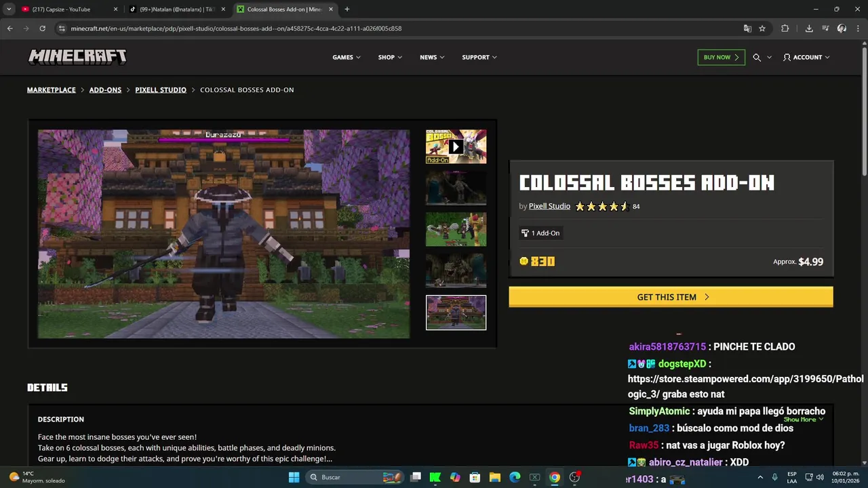Click the microphone tray icon
This screenshot has width=868, height=488.
coord(774,477)
